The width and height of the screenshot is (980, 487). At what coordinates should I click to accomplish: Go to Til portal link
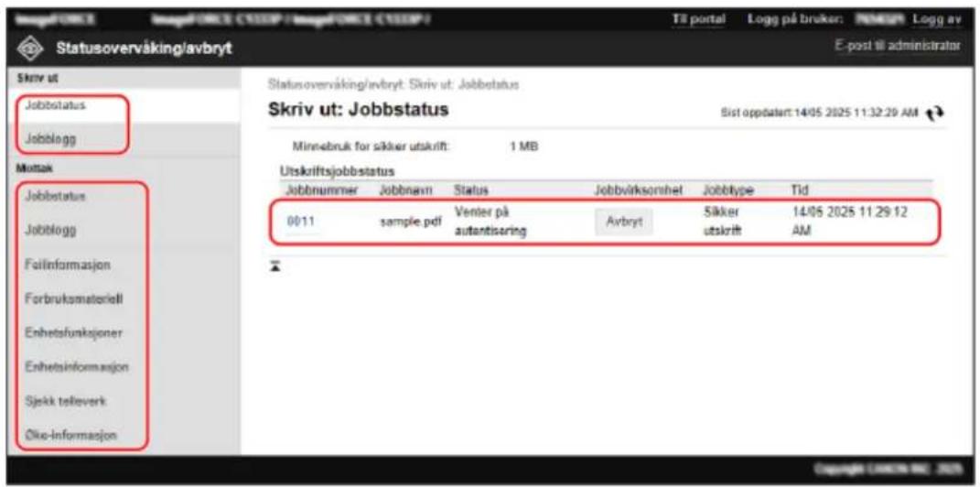coord(699,19)
